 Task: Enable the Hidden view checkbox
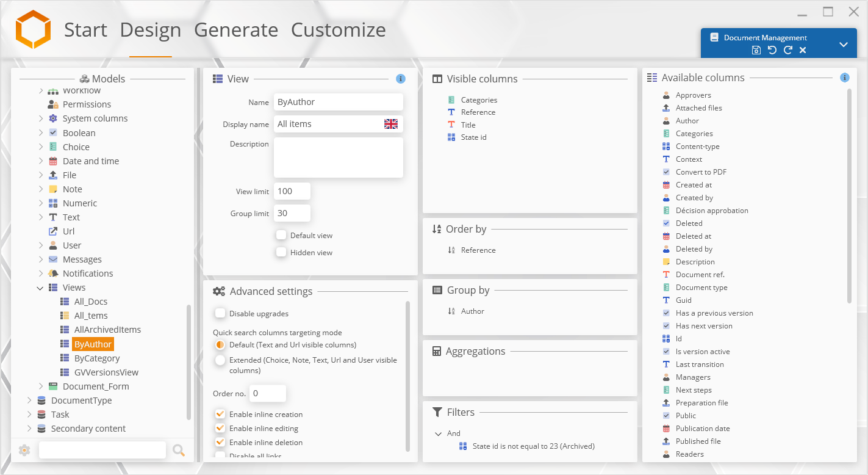(x=281, y=252)
